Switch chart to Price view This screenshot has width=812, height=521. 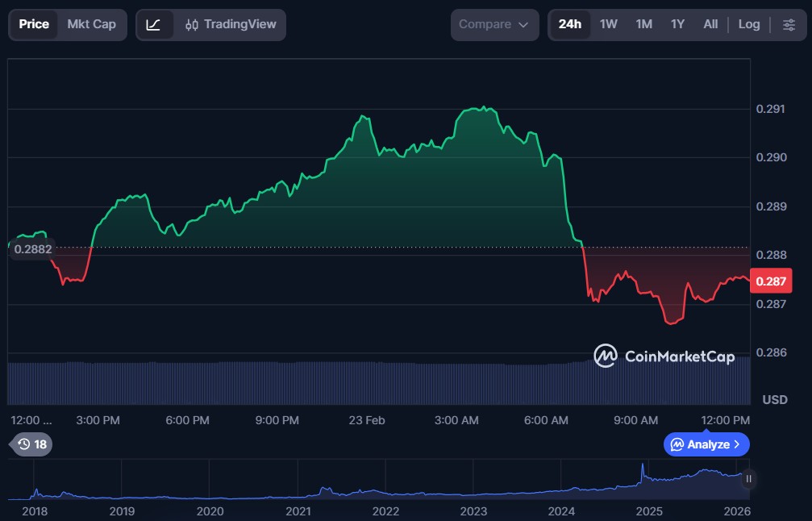tap(34, 24)
